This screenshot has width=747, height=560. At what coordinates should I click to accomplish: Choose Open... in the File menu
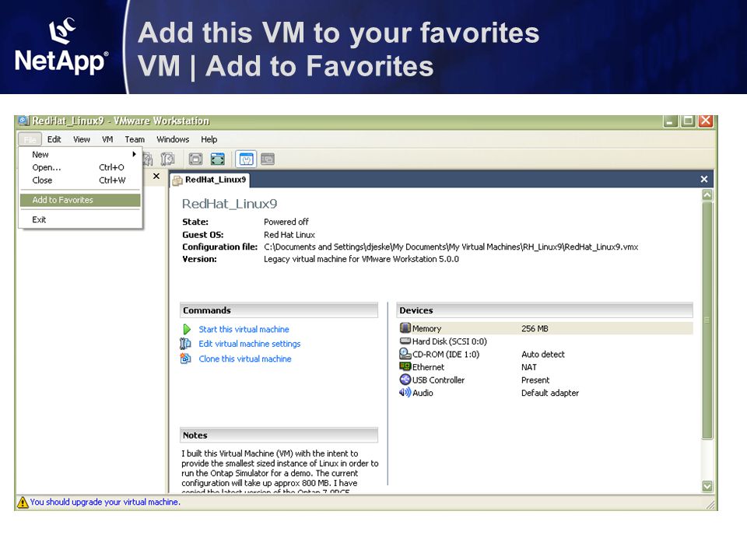pos(80,167)
